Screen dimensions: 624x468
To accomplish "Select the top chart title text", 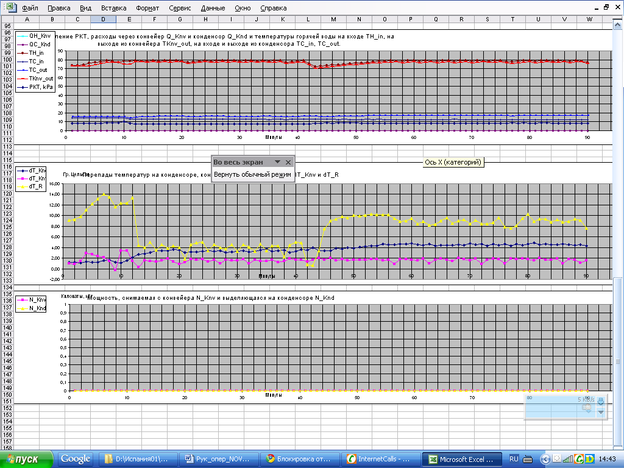I will point(224,40).
